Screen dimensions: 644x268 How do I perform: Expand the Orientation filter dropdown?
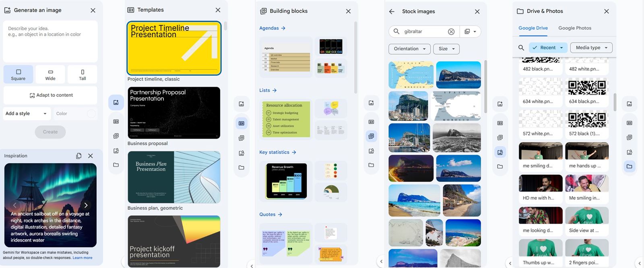[x=409, y=49]
